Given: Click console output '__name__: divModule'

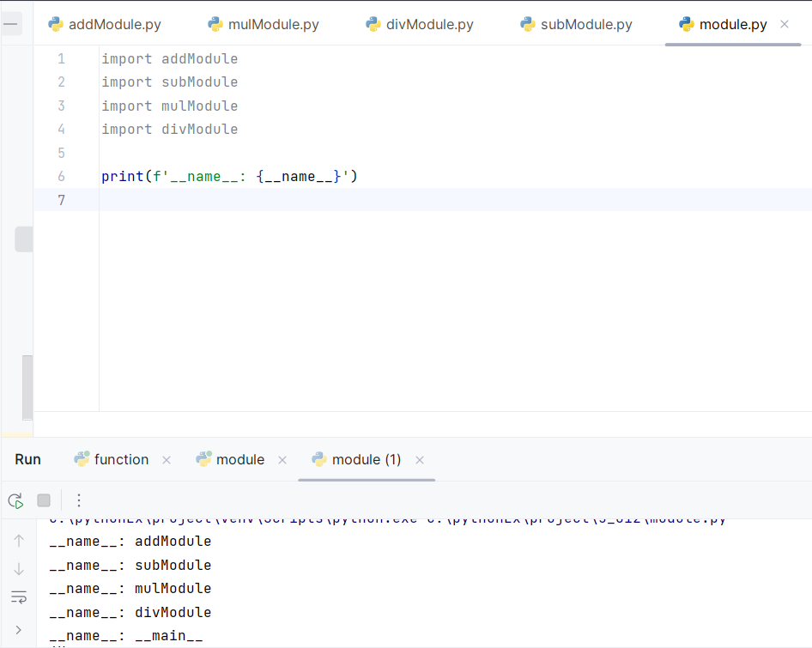Looking at the screenshot, I should pyautogui.click(x=130, y=612).
